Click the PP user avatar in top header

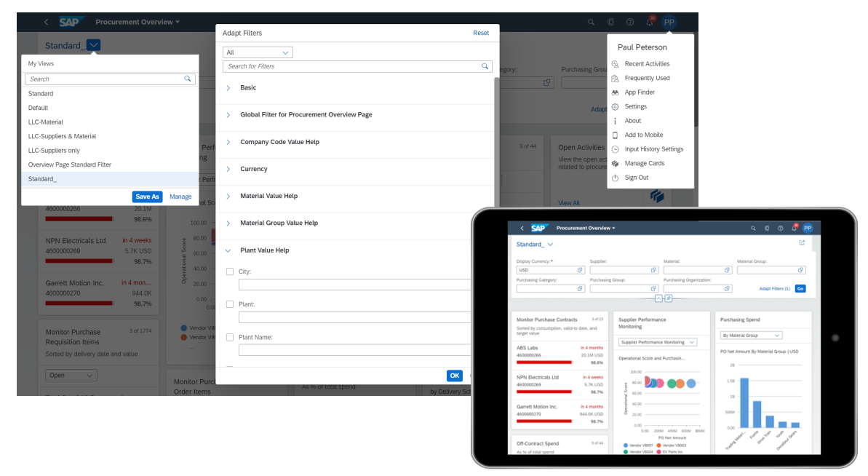coord(669,23)
